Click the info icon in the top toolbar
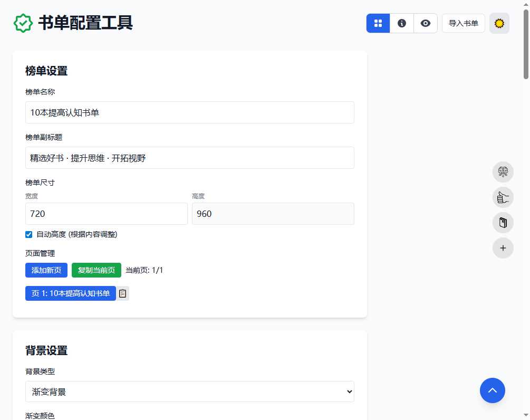The height and width of the screenshot is (420, 530). click(401, 23)
